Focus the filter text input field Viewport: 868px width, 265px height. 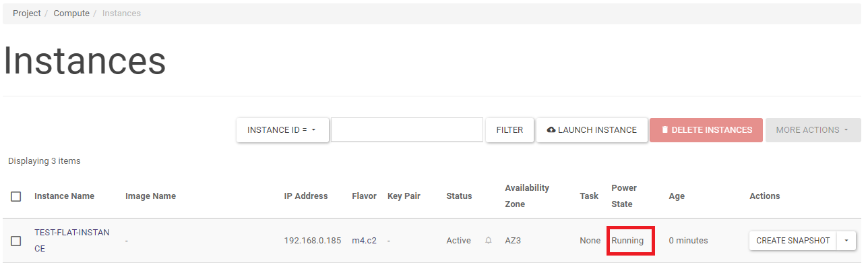tap(407, 130)
